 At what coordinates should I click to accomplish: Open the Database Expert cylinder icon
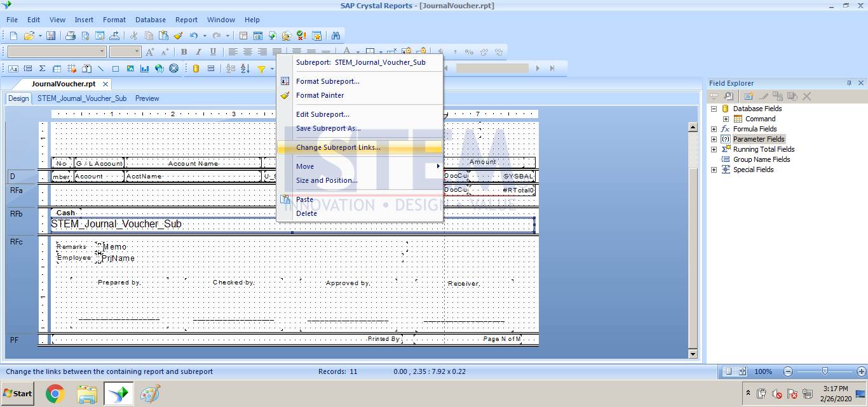196,69
